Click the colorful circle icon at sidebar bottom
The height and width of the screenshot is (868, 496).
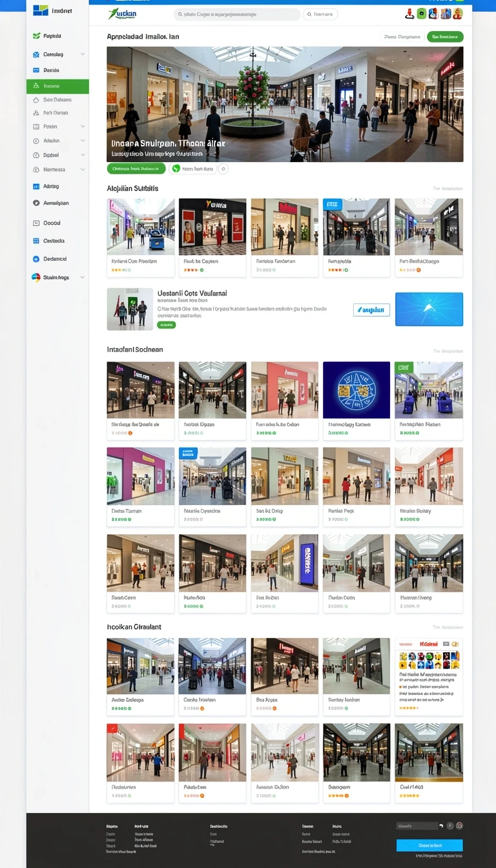(x=36, y=277)
